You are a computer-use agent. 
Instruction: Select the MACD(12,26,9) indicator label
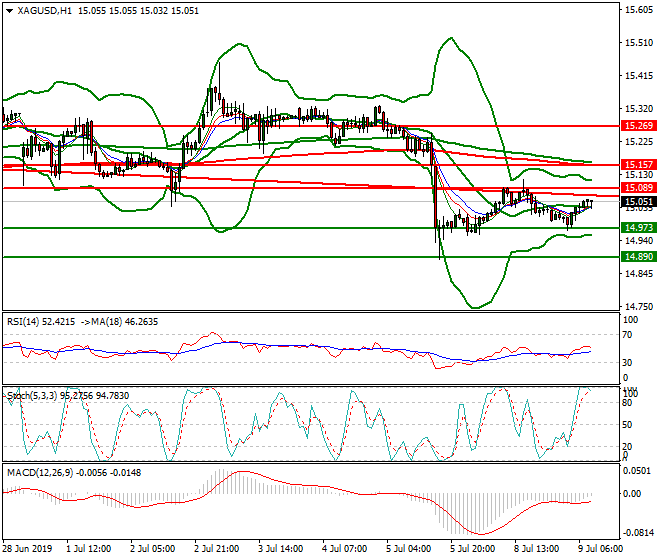point(74,473)
